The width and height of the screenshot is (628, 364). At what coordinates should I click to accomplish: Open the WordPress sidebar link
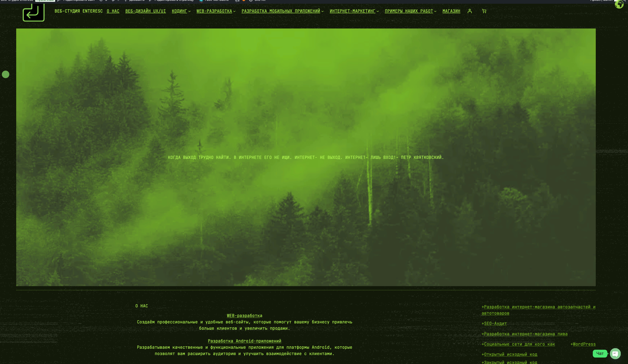tap(584, 344)
